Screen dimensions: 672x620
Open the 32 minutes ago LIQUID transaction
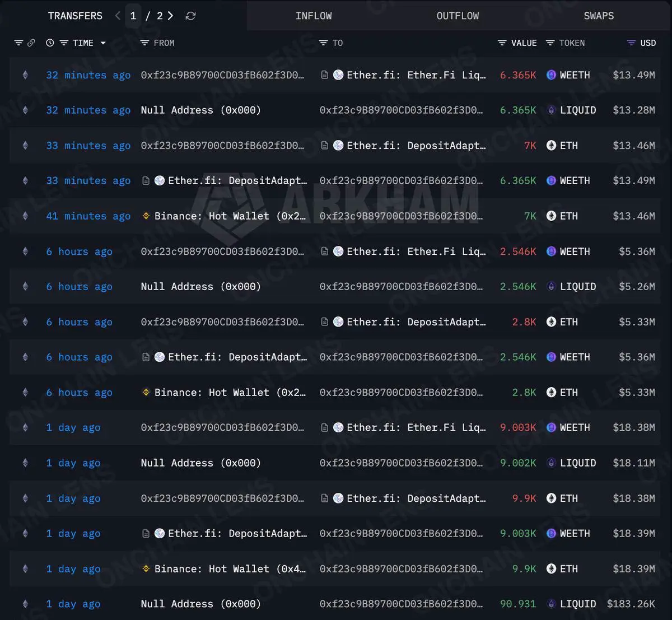pos(88,110)
